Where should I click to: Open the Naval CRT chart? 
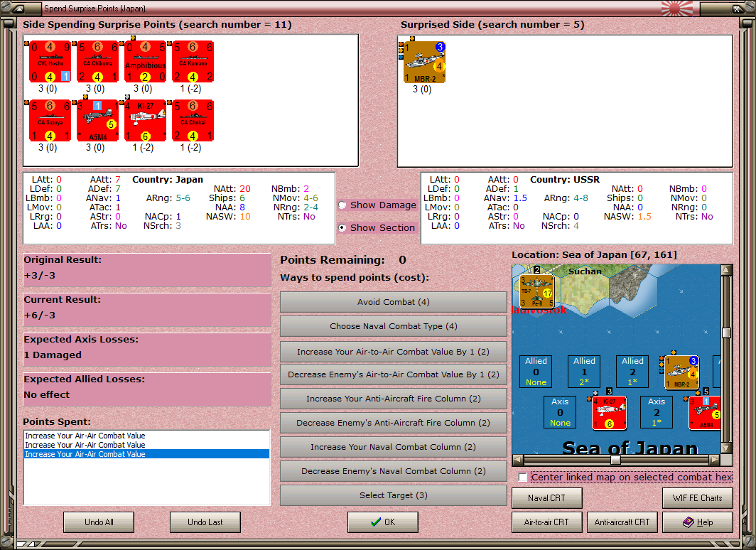[547, 498]
